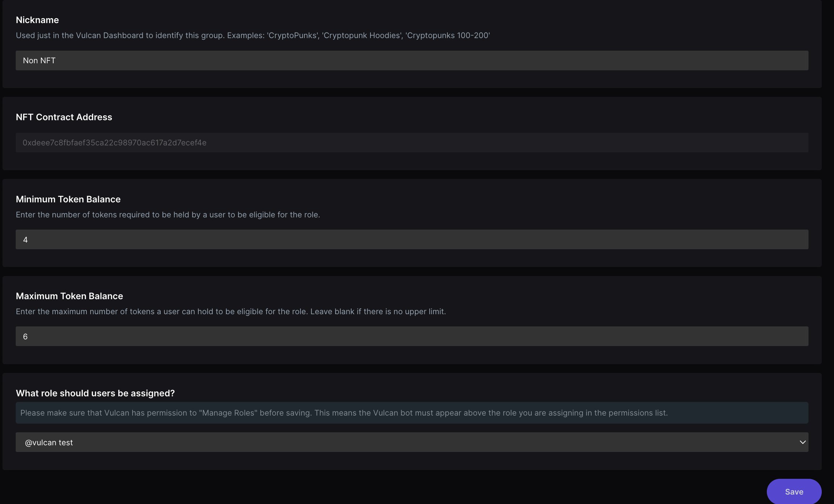This screenshot has width=834, height=504.
Task: Click the Nickname description with CryptoPunks examples
Action: [x=253, y=35]
